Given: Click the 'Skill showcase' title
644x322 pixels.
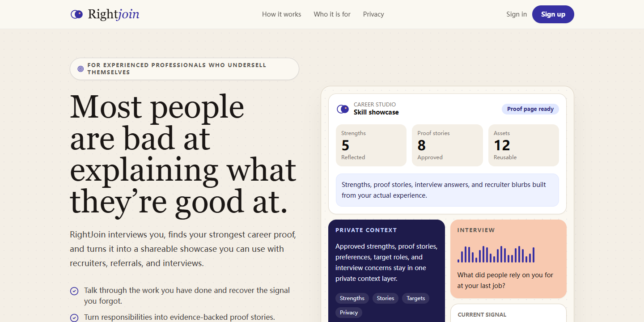Looking at the screenshot, I should pyautogui.click(x=376, y=112).
